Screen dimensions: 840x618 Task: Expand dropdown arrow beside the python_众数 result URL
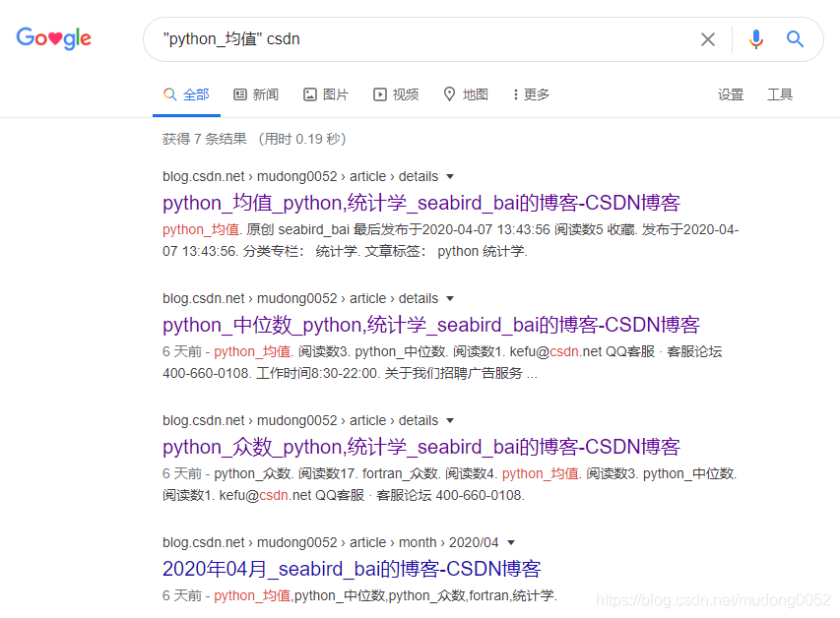coord(450,421)
